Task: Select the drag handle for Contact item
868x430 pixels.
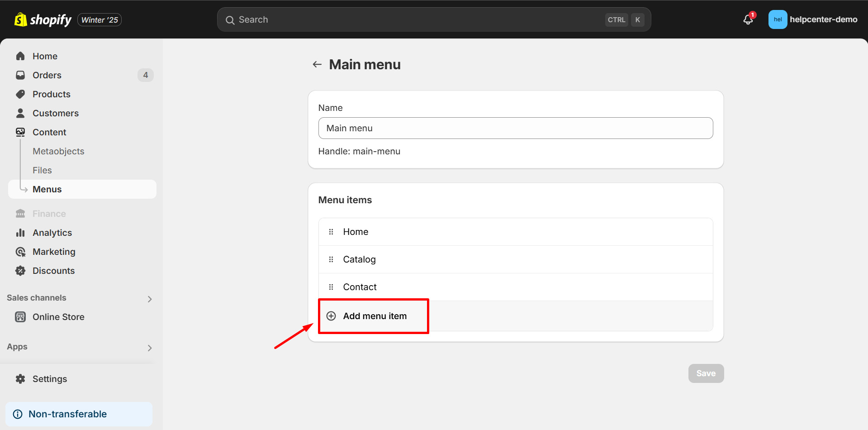Action: click(x=331, y=287)
